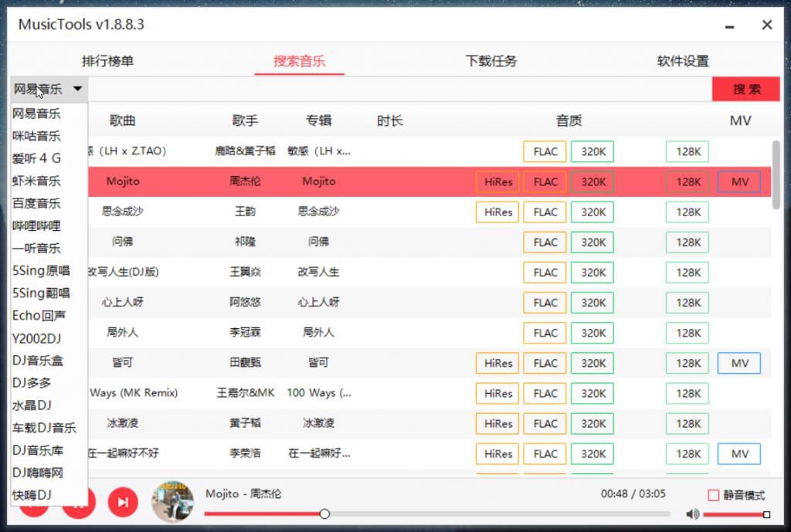The image size is (791, 532).
Task: Download HiRes quality for Mojito
Action: click(x=497, y=181)
